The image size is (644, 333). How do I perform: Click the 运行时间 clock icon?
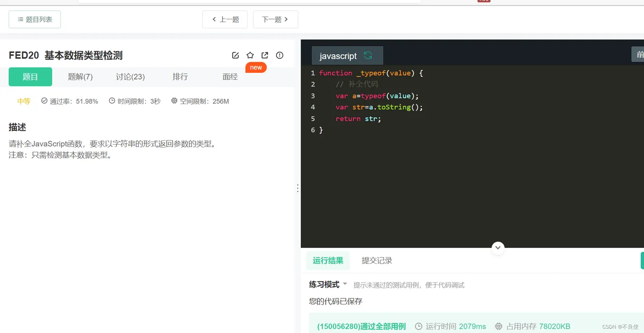click(x=419, y=326)
